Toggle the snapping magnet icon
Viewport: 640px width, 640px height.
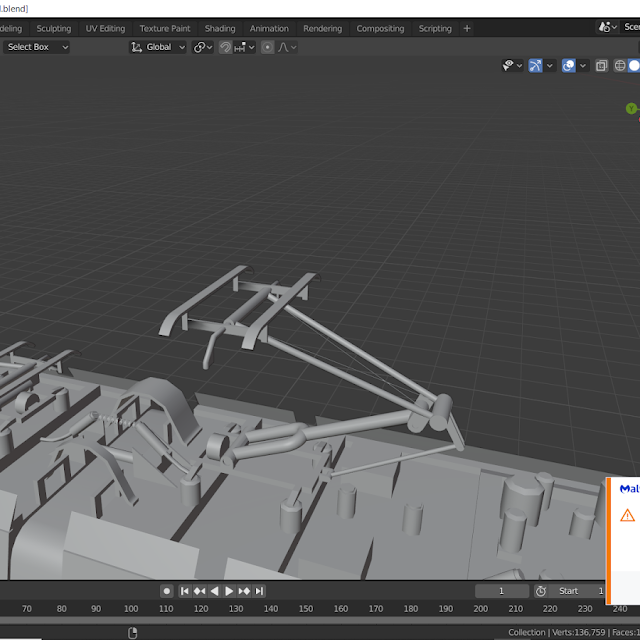coord(226,47)
